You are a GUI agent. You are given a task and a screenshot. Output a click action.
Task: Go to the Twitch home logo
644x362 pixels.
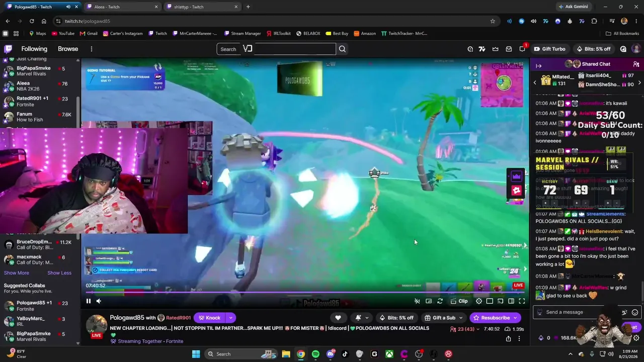click(x=8, y=49)
